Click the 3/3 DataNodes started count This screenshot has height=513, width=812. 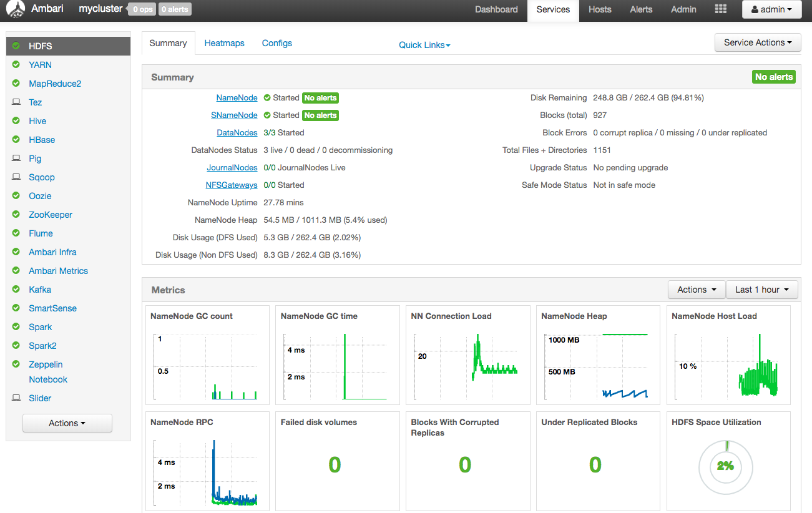click(x=270, y=133)
